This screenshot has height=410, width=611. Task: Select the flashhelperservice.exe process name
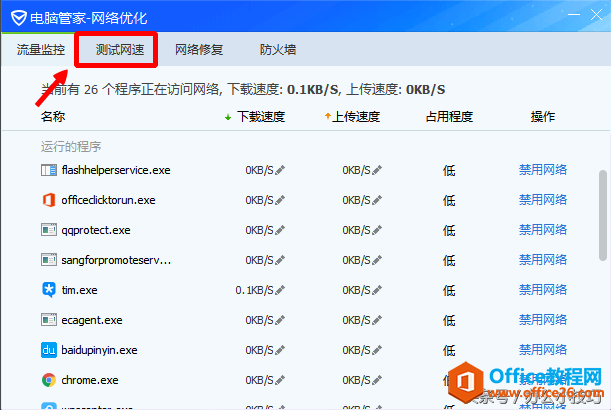116,170
